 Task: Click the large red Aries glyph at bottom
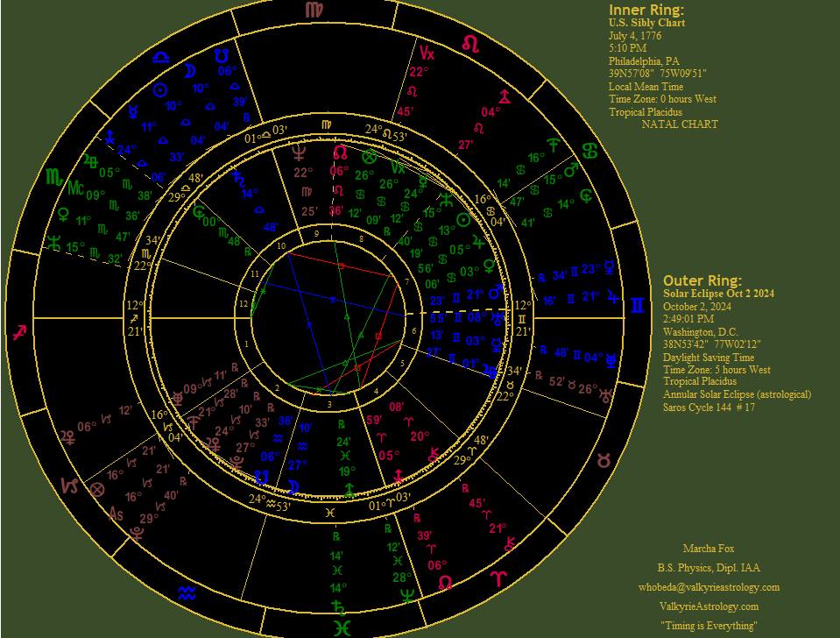tap(497, 579)
